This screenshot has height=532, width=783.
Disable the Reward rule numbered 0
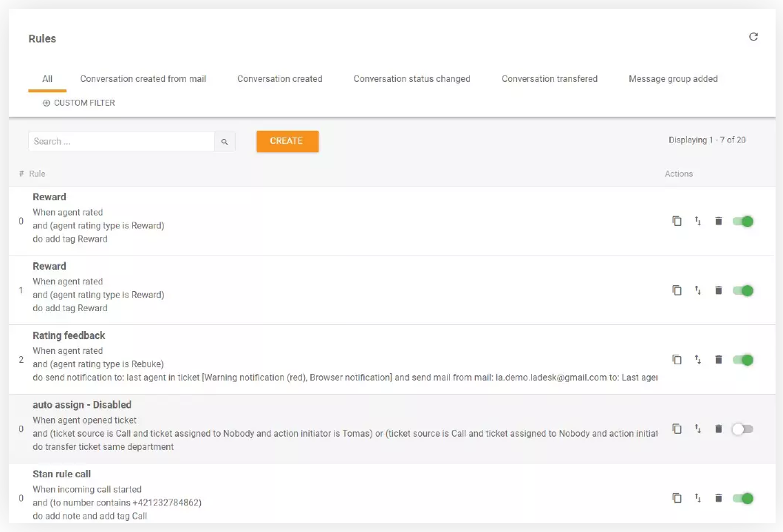pos(742,221)
